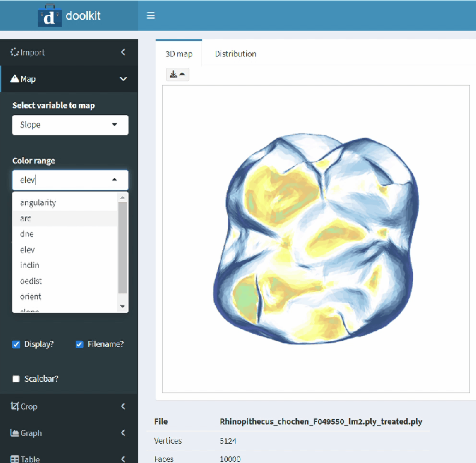Image resolution: width=476 pixels, height=463 pixels.
Task: Click the dropdown list scrollbar
Action: 123,247
